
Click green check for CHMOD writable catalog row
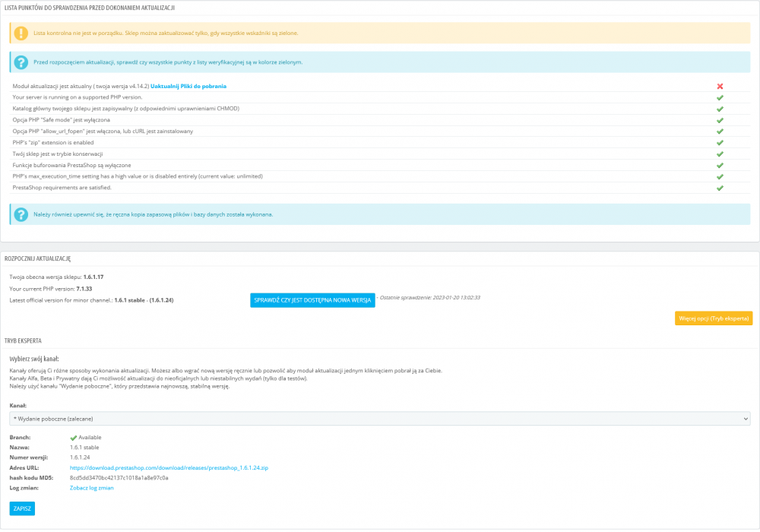[x=720, y=109]
